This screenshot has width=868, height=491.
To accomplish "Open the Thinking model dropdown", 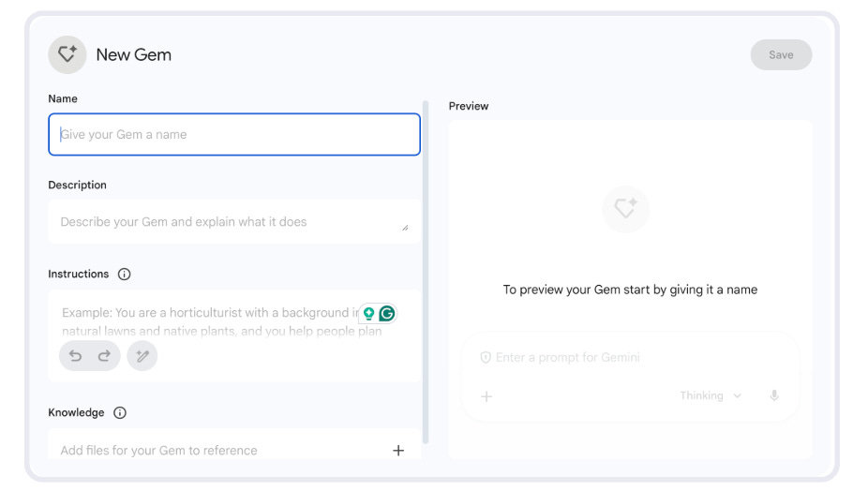I will click(711, 396).
